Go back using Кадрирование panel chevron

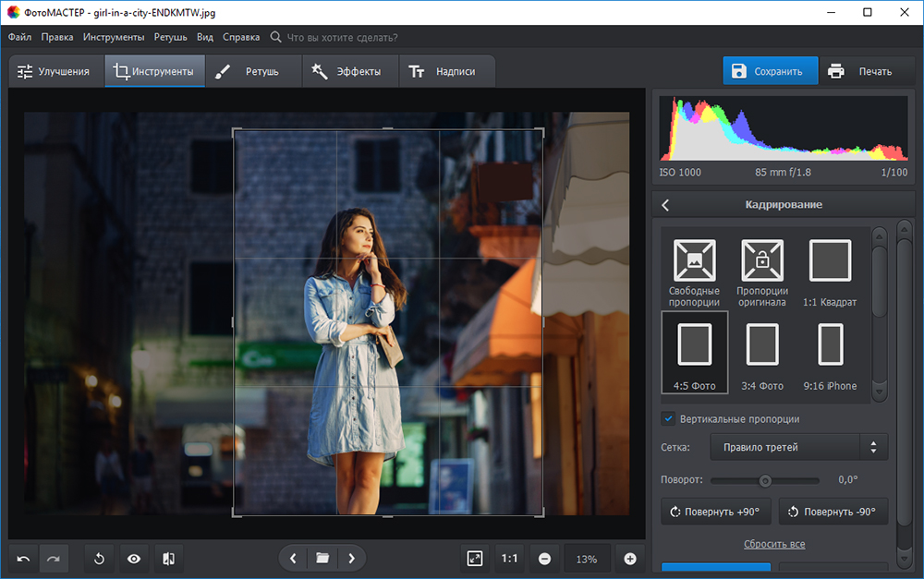665,205
